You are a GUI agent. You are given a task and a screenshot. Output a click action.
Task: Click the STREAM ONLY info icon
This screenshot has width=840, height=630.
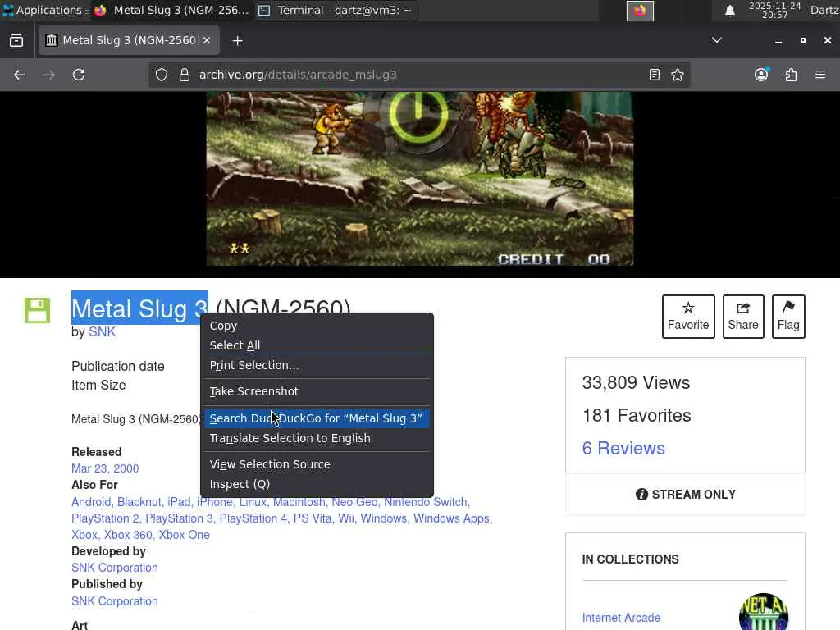coord(641,495)
